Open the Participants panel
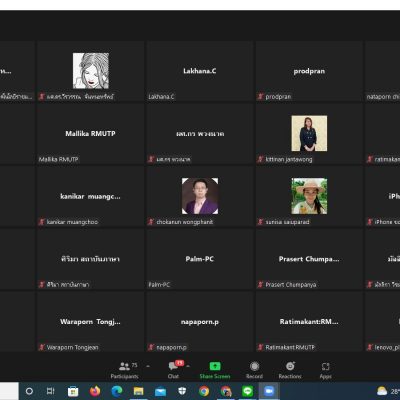This screenshot has width=400, height=400. (x=125, y=370)
